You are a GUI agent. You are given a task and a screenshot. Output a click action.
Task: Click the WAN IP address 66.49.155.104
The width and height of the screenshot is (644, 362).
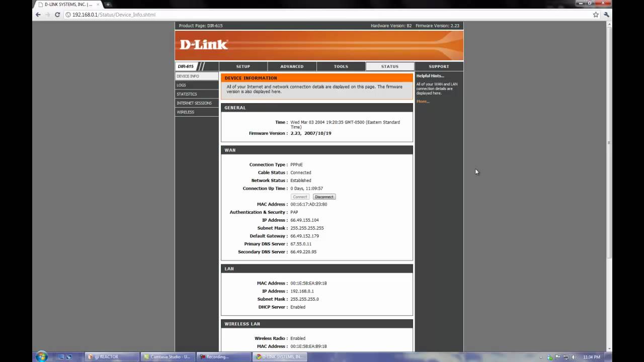(x=304, y=220)
